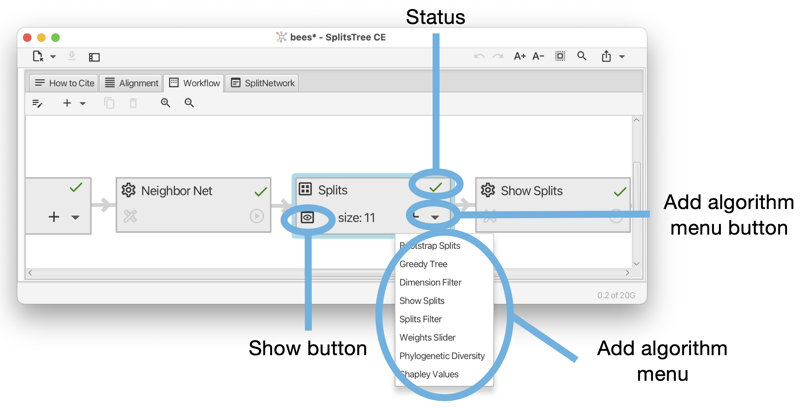Click the Show Splits node title
Image resolution: width=800 pixels, height=408 pixels.
click(x=532, y=191)
